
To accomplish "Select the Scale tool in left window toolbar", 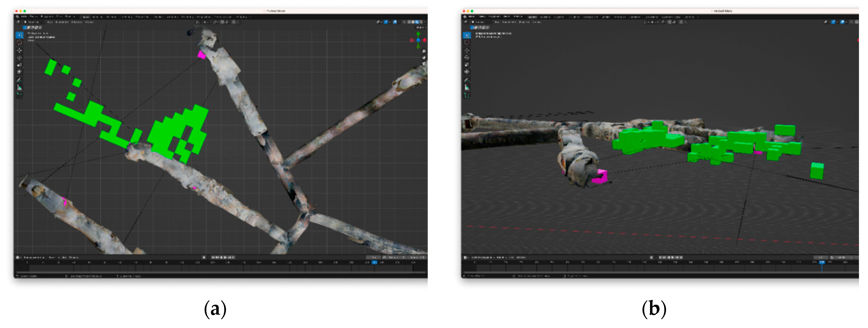I will (x=20, y=64).
